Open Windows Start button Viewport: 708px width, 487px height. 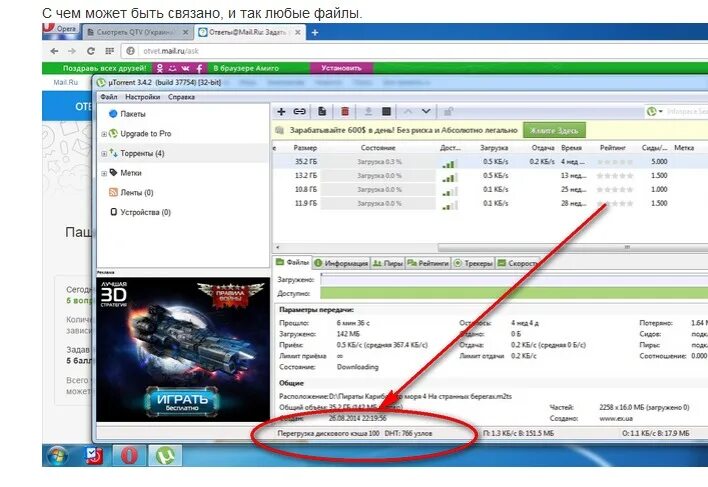pos(58,455)
